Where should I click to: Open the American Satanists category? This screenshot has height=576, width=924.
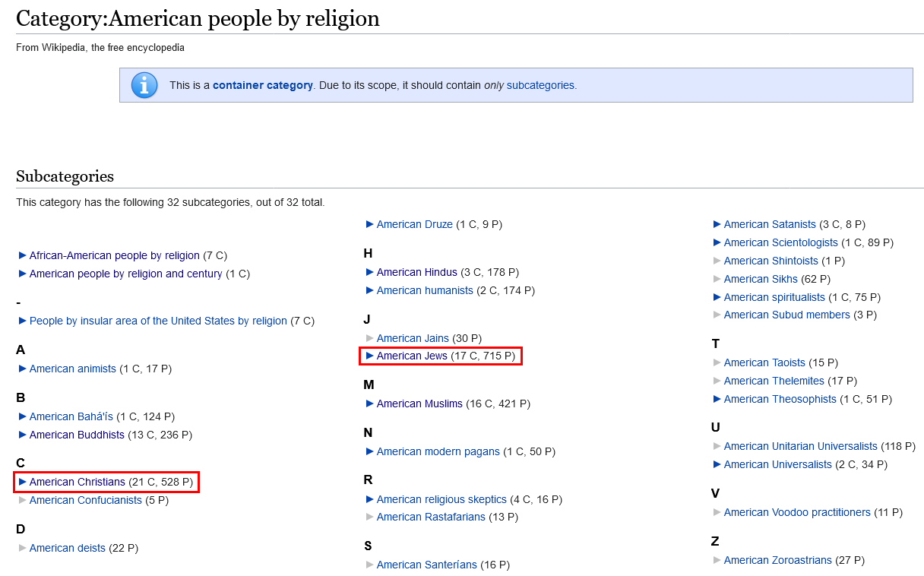pyautogui.click(x=770, y=224)
